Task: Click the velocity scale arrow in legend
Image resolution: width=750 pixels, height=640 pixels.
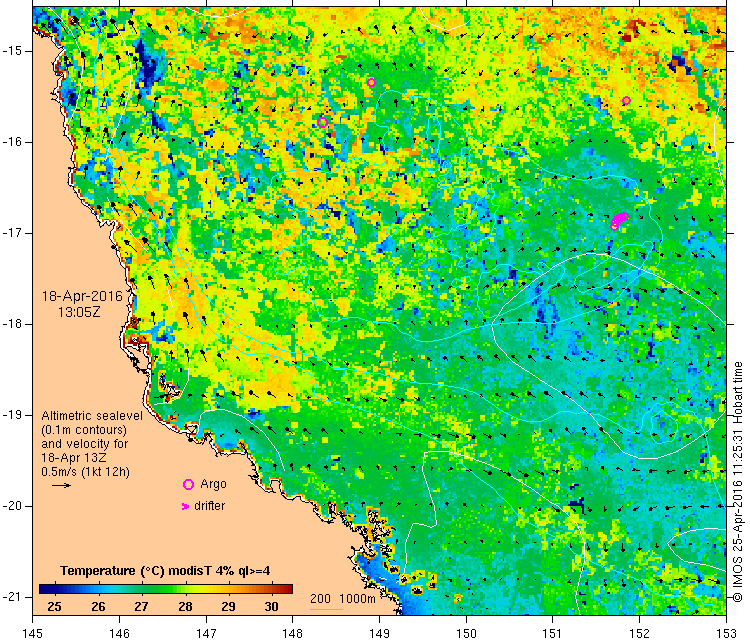Action: (61, 486)
